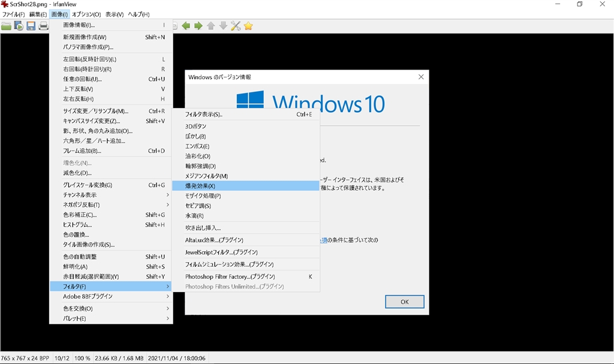Click the yellow star toolbar icon
The width and height of the screenshot is (614, 364).
(248, 26)
